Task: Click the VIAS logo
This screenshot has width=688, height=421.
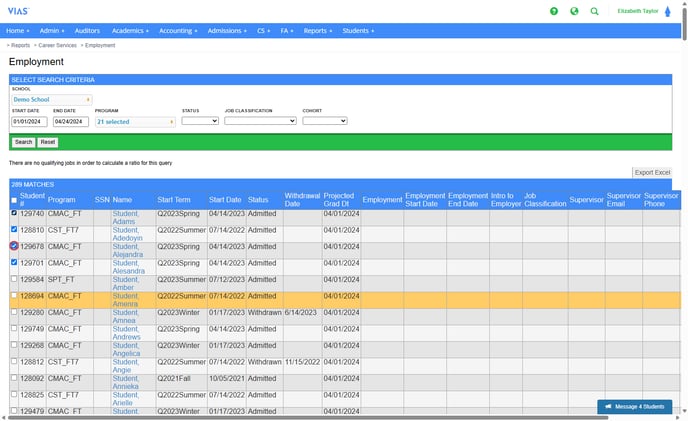Action: [x=17, y=10]
